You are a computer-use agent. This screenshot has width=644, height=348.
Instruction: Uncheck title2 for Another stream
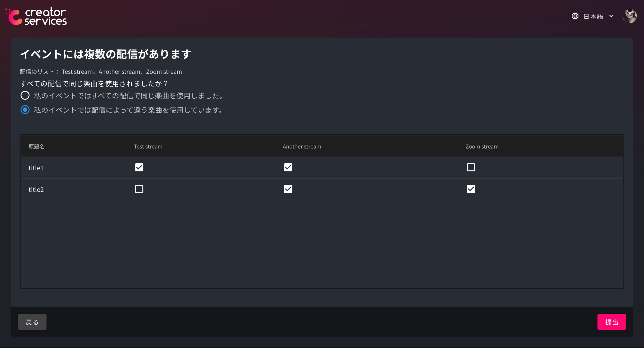click(x=288, y=189)
